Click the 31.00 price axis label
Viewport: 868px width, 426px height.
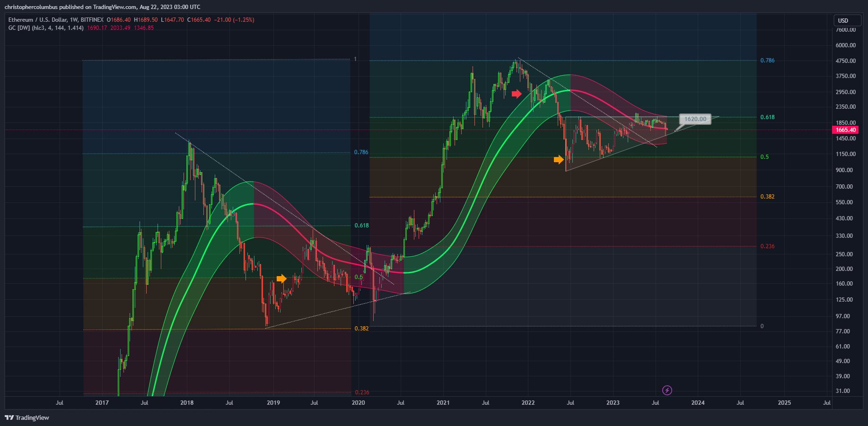tap(843, 391)
